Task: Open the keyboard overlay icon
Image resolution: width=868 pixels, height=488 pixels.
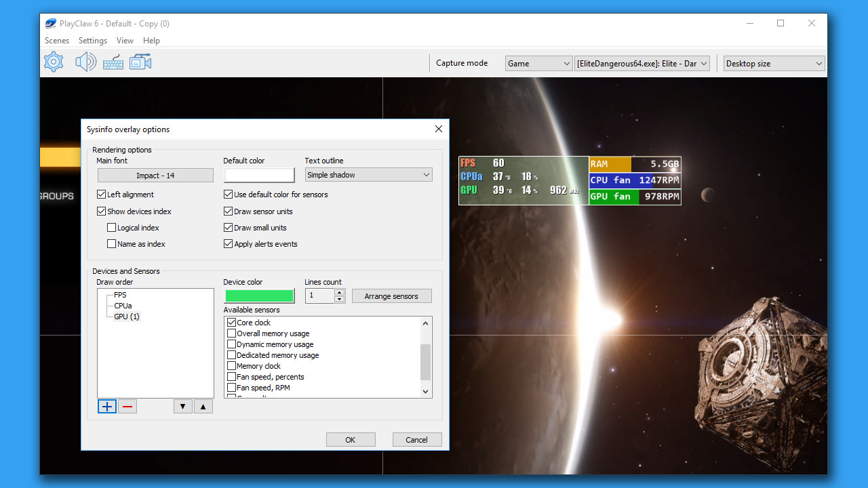Action: coord(113,61)
